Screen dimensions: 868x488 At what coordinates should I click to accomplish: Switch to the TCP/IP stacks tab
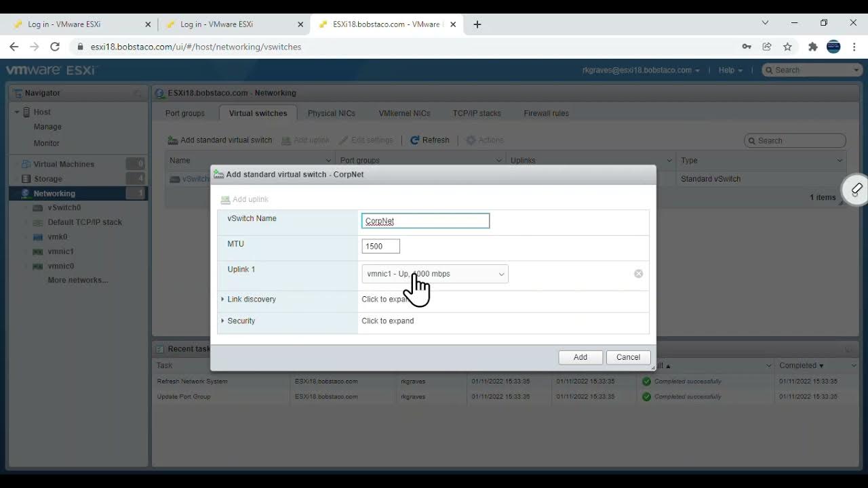pyautogui.click(x=477, y=113)
